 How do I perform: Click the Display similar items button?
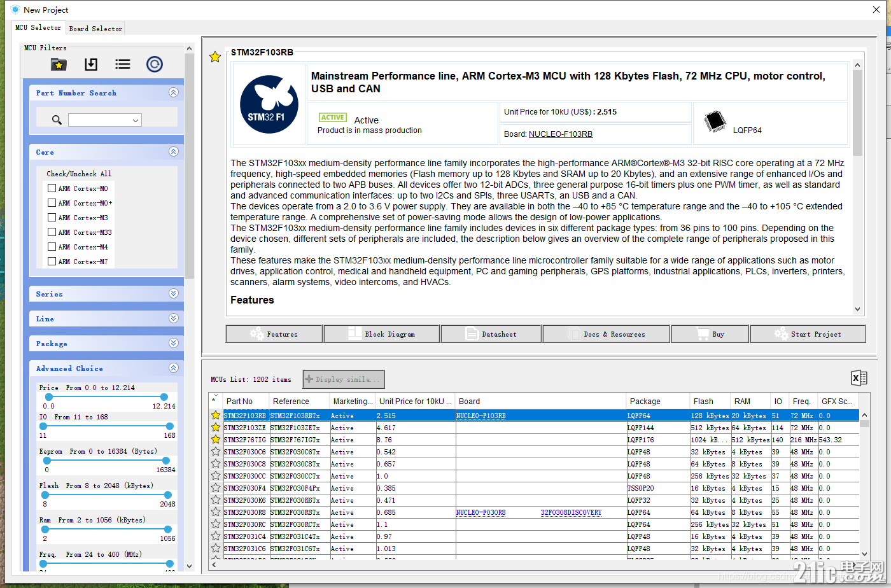pyautogui.click(x=344, y=379)
